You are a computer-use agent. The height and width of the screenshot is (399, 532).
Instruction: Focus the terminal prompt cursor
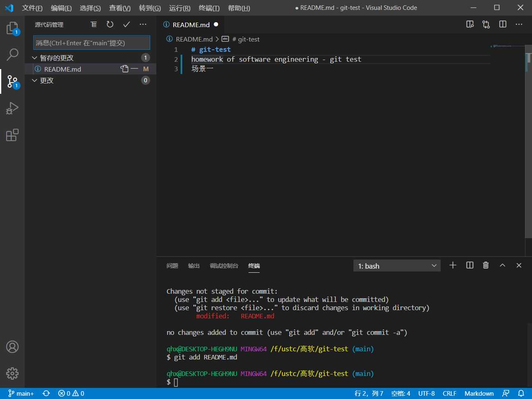point(176,382)
